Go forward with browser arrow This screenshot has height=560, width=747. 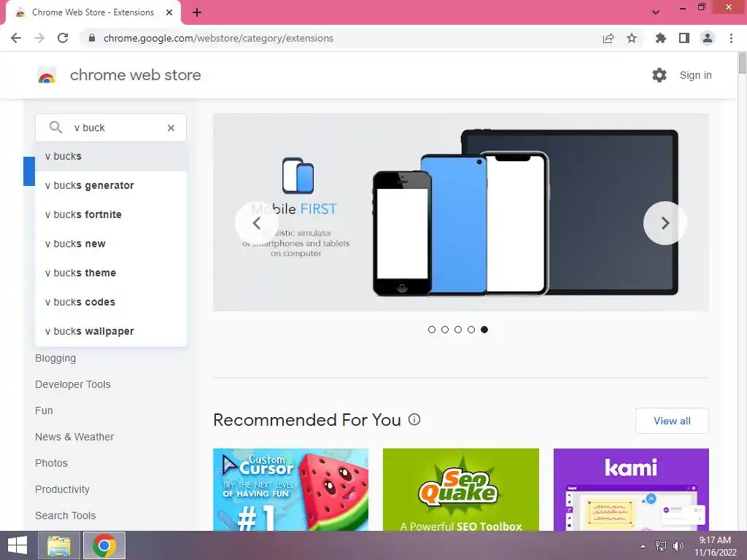pos(39,38)
